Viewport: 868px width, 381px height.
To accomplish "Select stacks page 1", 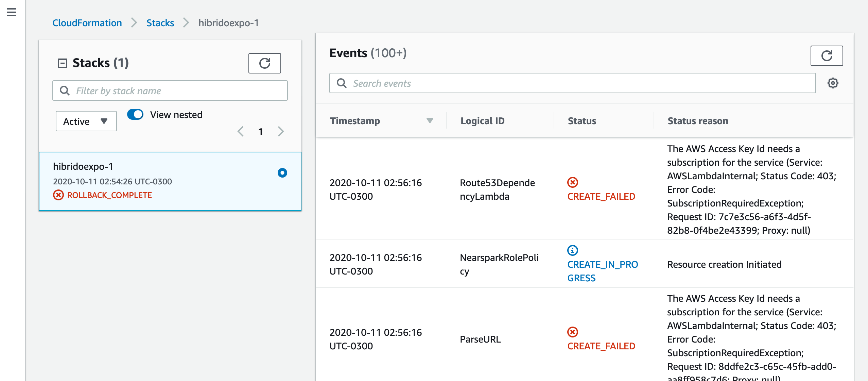I will tap(261, 132).
